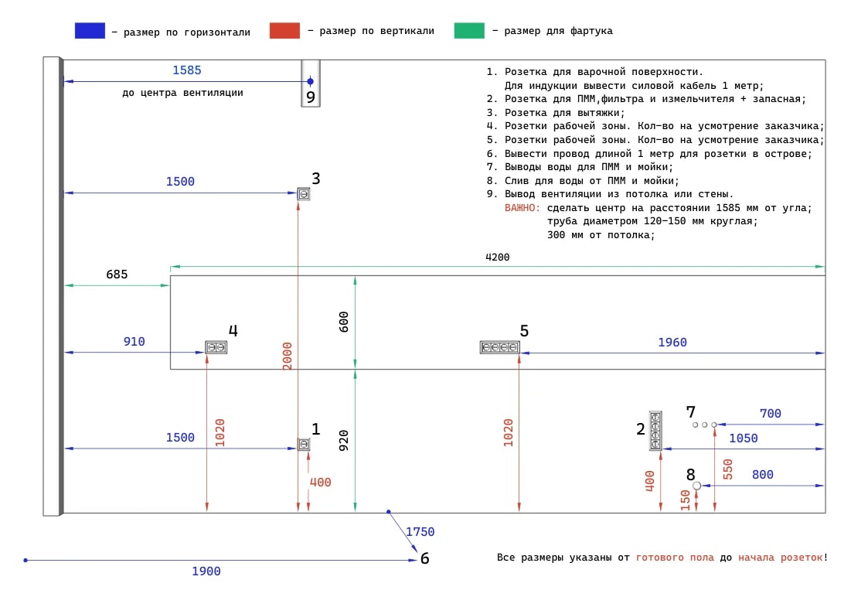Select the hood socket icon labeled 3
The image size is (868, 614).
[x=303, y=194]
